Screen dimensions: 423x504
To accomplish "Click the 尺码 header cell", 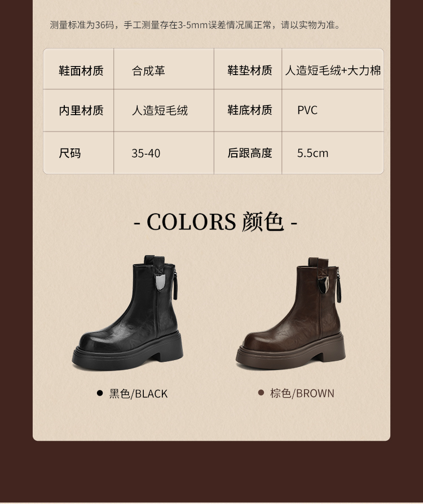I will (x=79, y=153).
